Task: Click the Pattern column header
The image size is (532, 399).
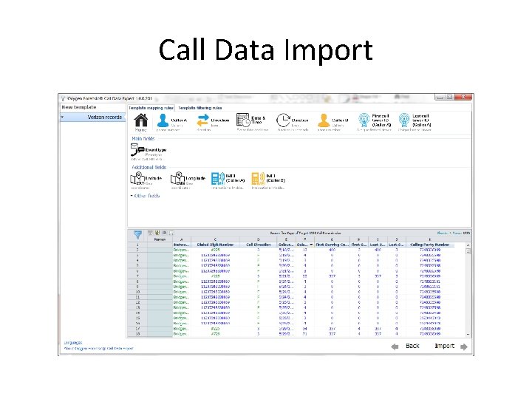Action: coord(160,239)
